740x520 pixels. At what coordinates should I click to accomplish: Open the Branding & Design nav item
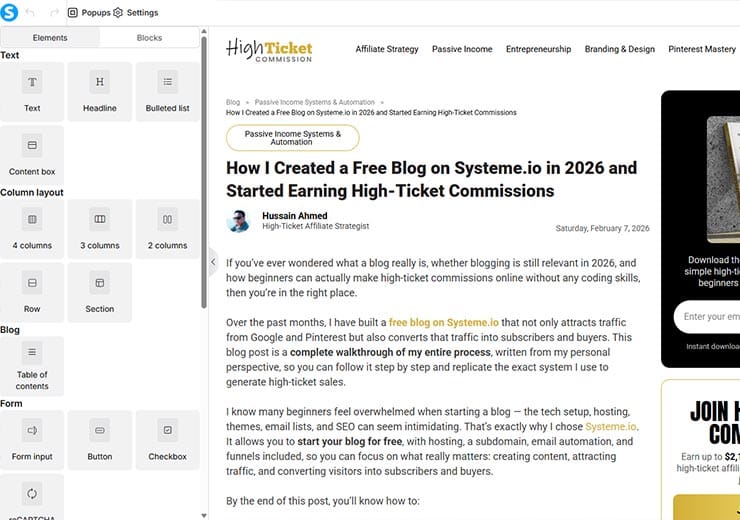(620, 49)
